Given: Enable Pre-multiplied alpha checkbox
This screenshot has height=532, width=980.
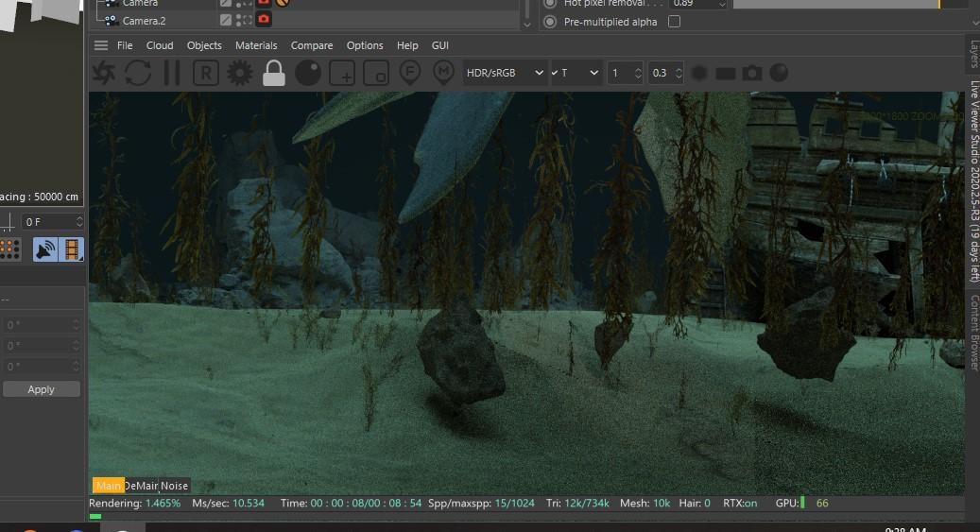Looking at the screenshot, I should (674, 22).
